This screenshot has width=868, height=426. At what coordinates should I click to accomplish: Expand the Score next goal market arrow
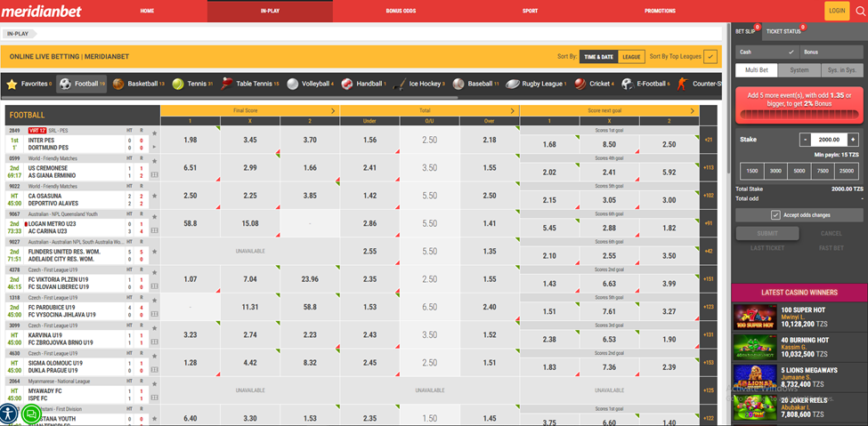(693, 110)
